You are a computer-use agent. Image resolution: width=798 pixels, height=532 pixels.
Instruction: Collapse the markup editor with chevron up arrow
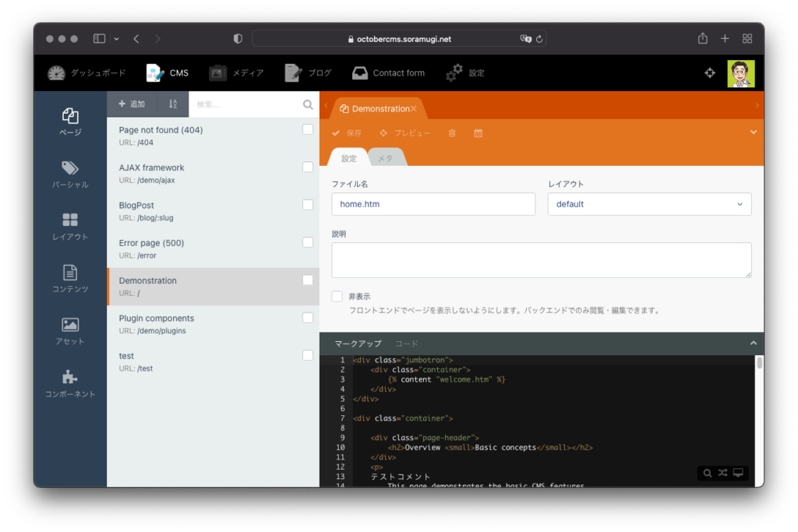[x=753, y=344]
